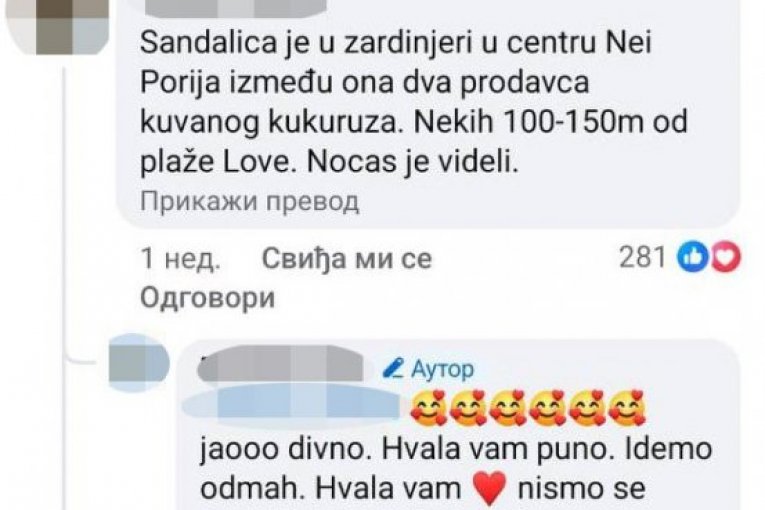Click the first smiling-hearts emoji in the reply
Screen dimensions: 765x510
click(x=428, y=408)
